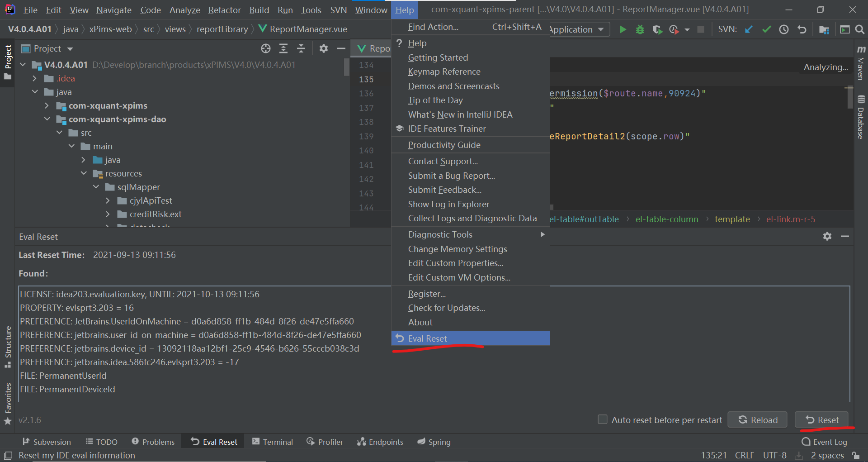The height and width of the screenshot is (462, 868).
Task: Select Edit Custom VM Options...
Action: coord(470,277)
